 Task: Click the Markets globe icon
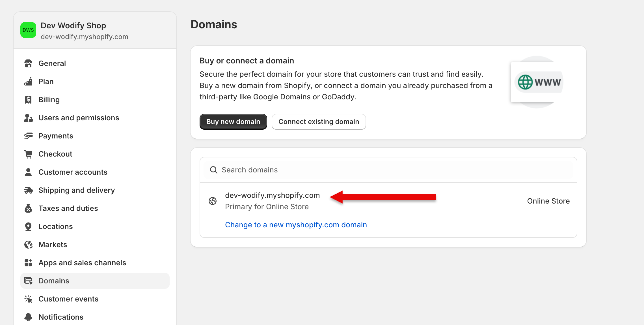(x=28, y=245)
